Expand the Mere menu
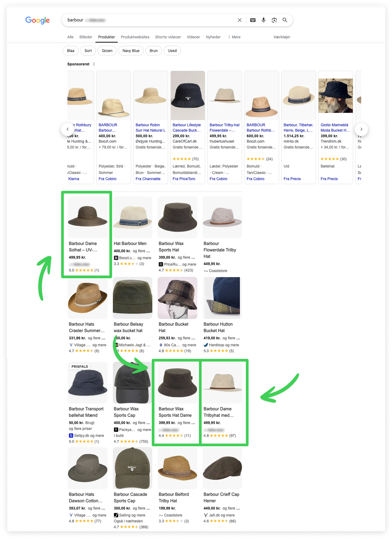The image size is (392, 539). (234, 37)
